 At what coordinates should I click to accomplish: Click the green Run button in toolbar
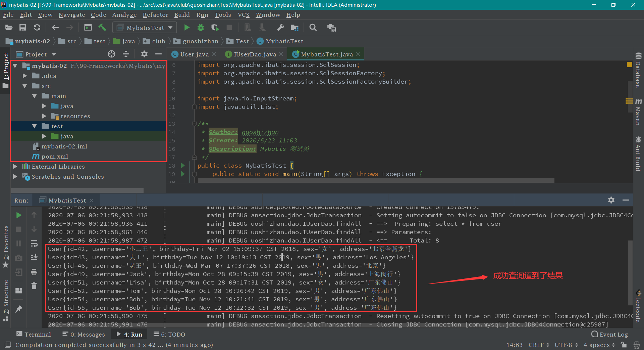tap(187, 28)
